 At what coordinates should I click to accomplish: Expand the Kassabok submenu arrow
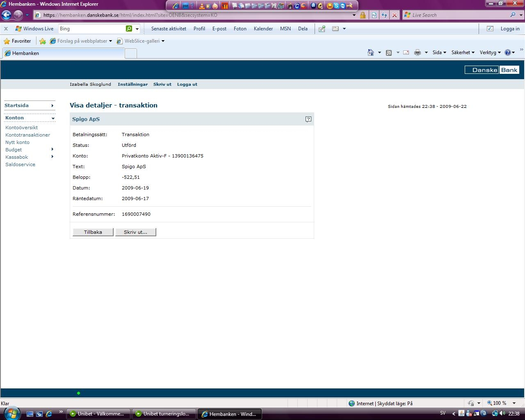pyautogui.click(x=52, y=157)
